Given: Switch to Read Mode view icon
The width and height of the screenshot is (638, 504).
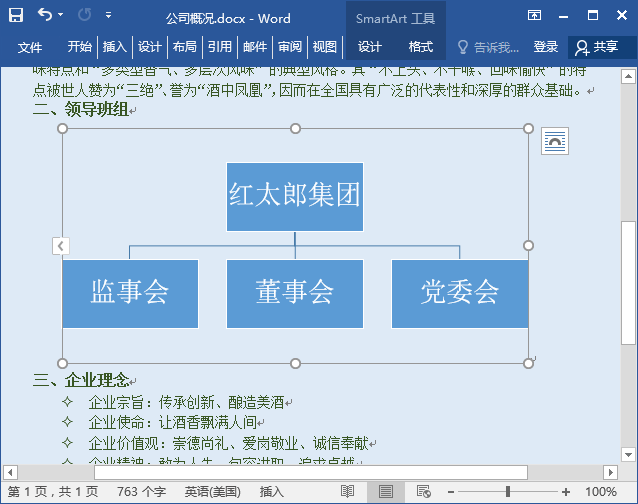Looking at the screenshot, I should pyautogui.click(x=347, y=491).
